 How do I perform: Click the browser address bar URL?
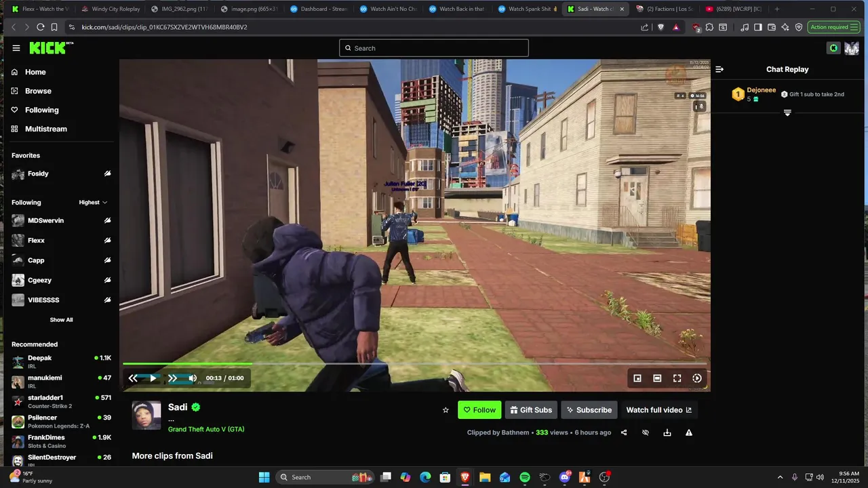coord(164,27)
